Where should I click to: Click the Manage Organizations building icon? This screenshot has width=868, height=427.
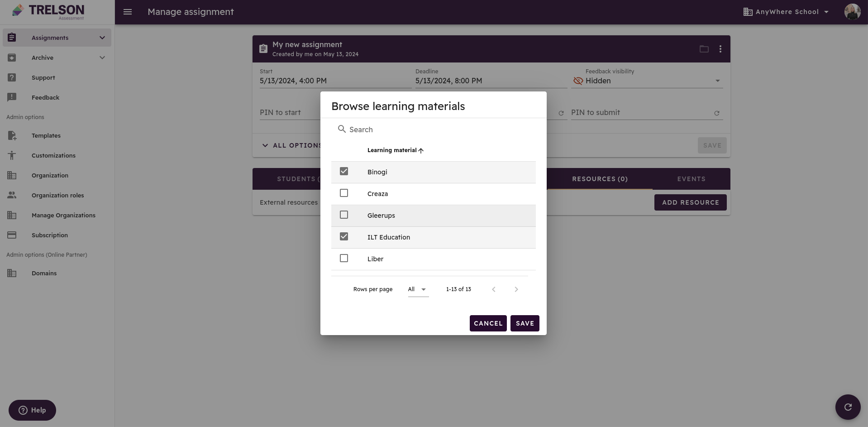tap(12, 215)
